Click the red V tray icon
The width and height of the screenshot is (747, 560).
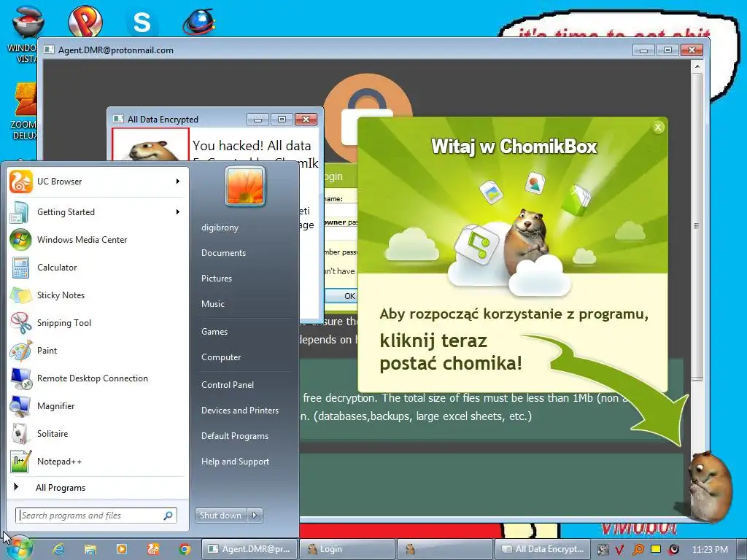tap(619, 550)
